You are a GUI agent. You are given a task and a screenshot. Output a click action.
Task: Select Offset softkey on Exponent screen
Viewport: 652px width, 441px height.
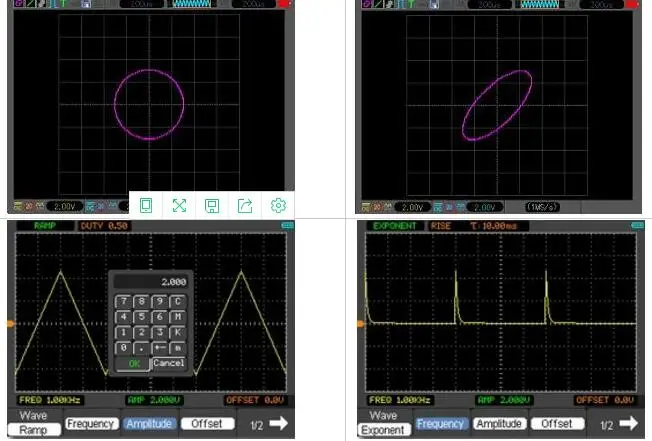[557, 424]
